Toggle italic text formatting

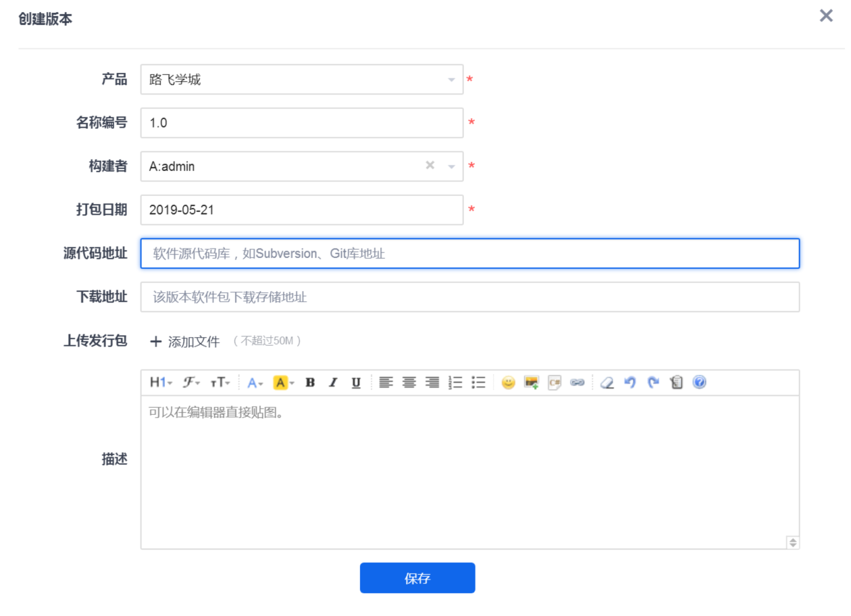(x=333, y=382)
